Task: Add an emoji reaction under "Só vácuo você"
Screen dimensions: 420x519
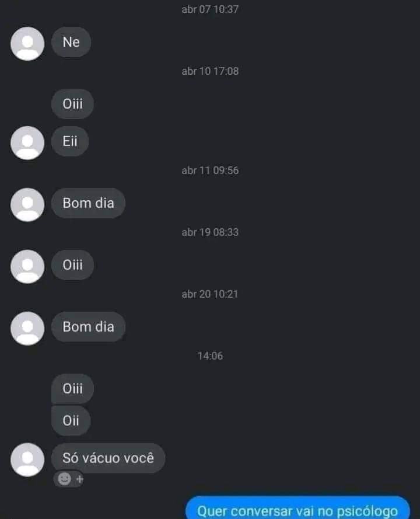Action: pos(65,479)
